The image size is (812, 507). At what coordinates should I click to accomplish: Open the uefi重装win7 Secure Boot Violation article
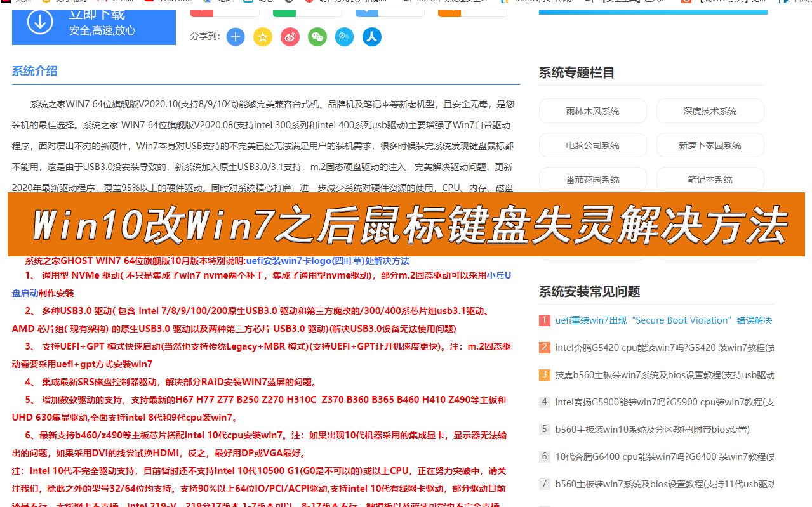point(663,320)
